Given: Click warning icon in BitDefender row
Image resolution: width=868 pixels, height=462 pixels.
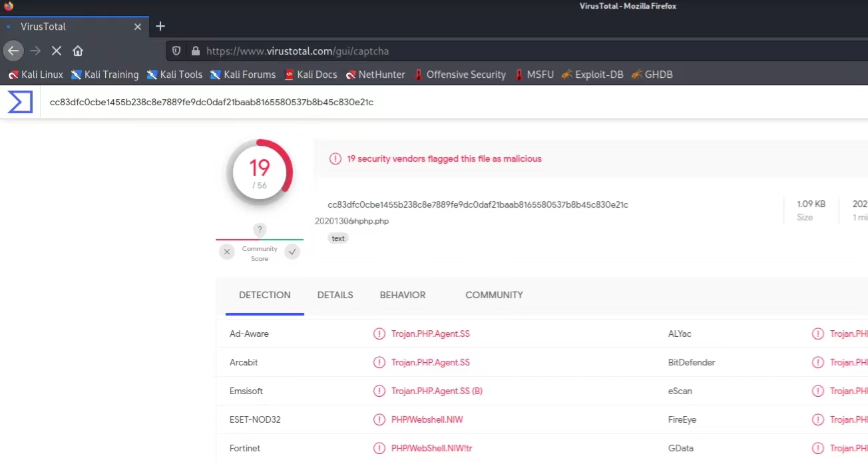Looking at the screenshot, I should pyautogui.click(x=818, y=362).
